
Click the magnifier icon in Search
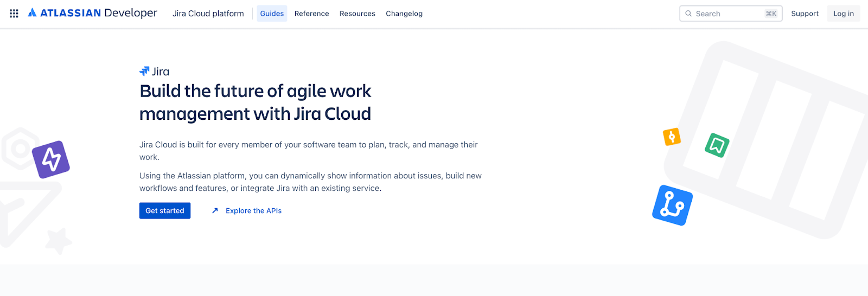688,14
